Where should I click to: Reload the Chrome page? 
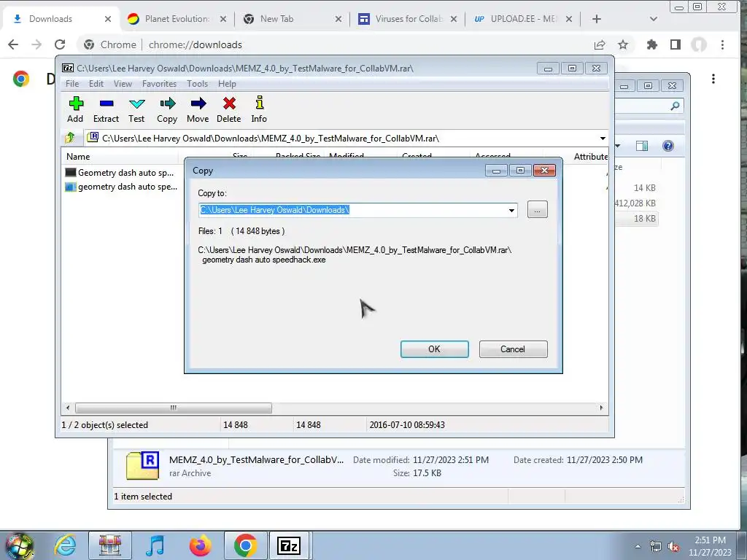[60, 44]
